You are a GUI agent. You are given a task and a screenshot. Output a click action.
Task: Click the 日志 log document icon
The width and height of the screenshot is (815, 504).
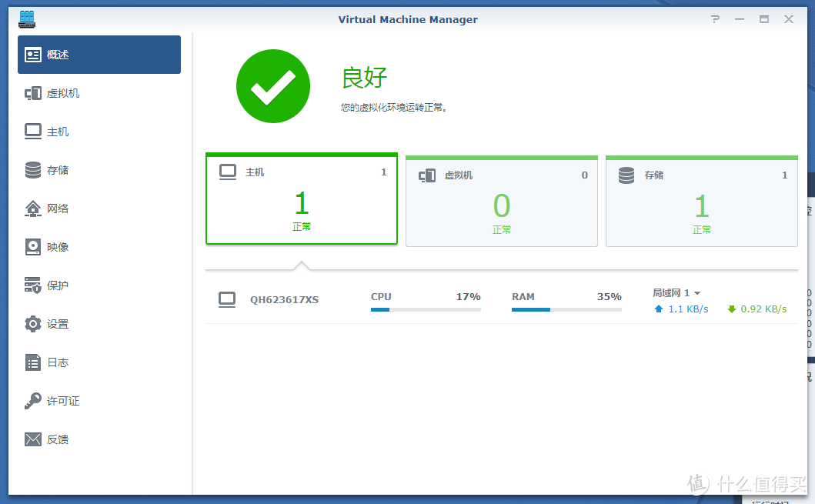[33, 362]
